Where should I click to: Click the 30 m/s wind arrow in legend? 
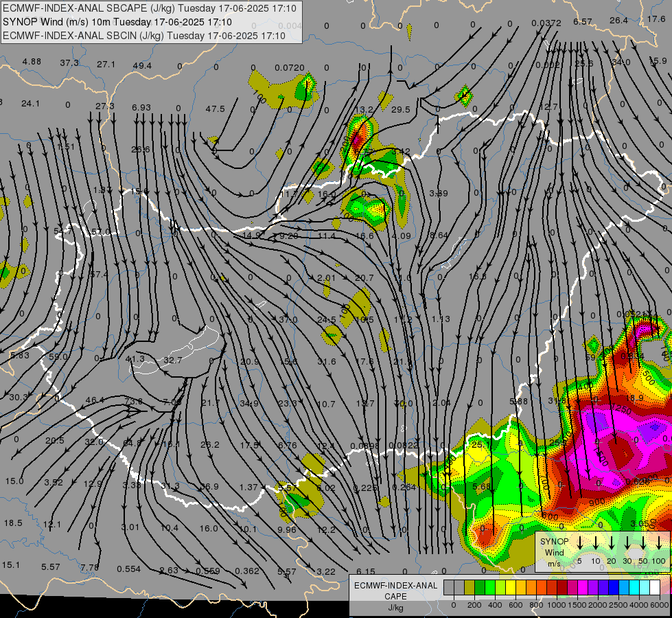(x=627, y=543)
